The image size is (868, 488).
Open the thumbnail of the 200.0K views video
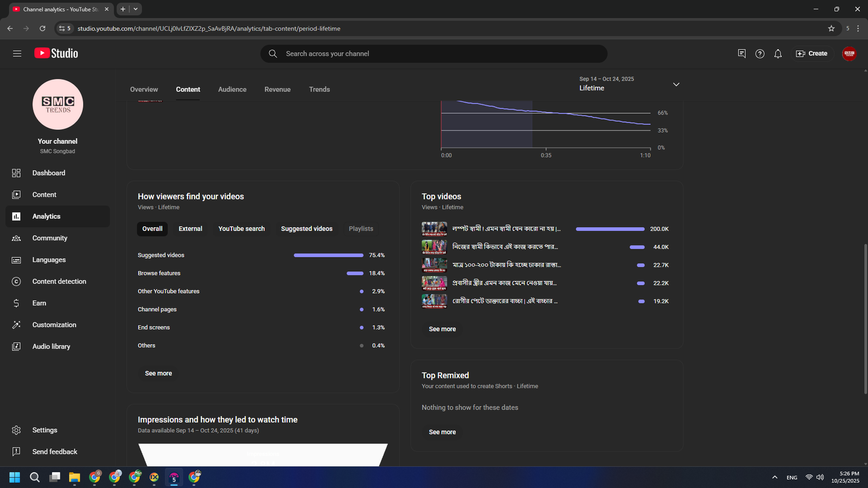[435, 229]
